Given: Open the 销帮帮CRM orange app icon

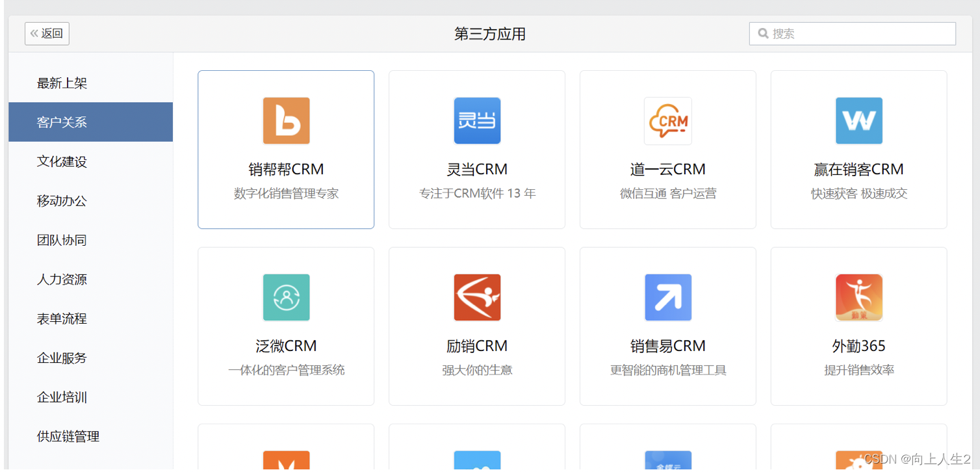Looking at the screenshot, I should pyautogui.click(x=286, y=121).
